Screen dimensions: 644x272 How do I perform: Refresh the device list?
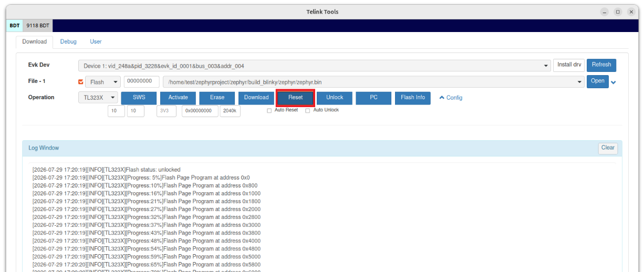(601, 65)
